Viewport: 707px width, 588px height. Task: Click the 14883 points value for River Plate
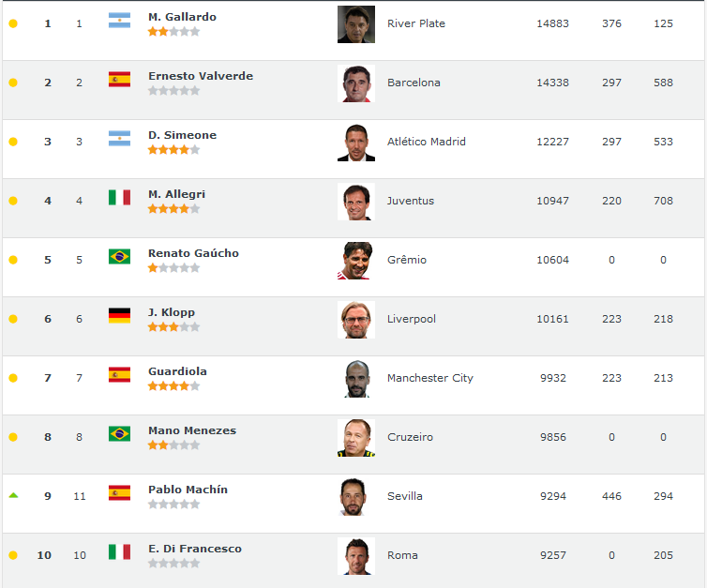[x=552, y=23]
